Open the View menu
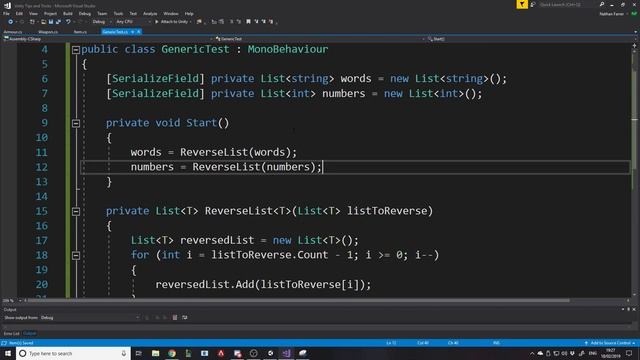The height and width of the screenshot is (360, 640). click(33, 13)
